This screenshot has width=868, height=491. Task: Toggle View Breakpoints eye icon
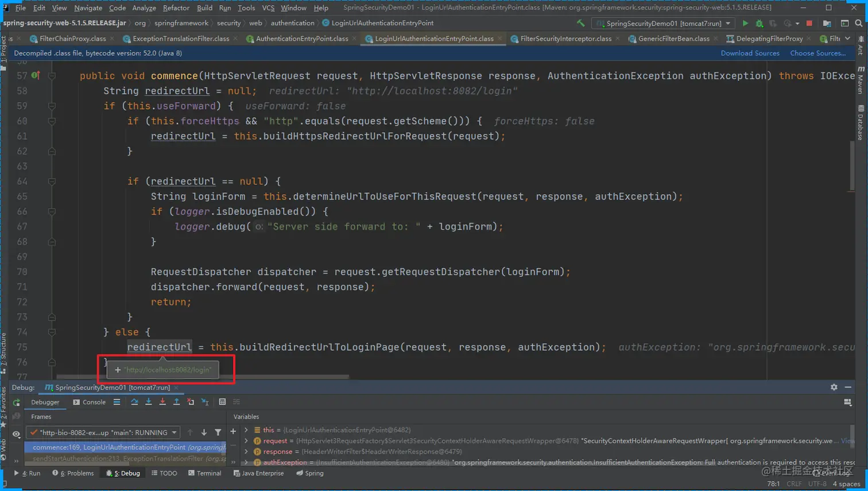16,435
